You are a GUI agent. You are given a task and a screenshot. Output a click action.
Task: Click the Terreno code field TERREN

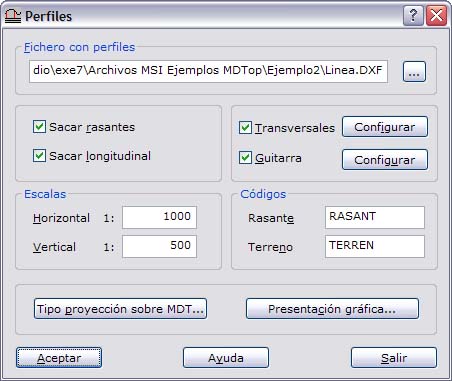tap(375, 246)
